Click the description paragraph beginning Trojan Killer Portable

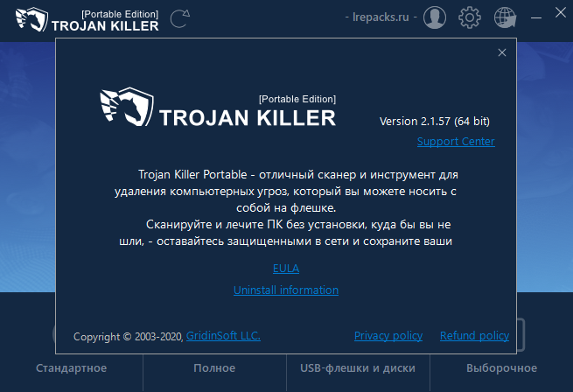point(286,207)
